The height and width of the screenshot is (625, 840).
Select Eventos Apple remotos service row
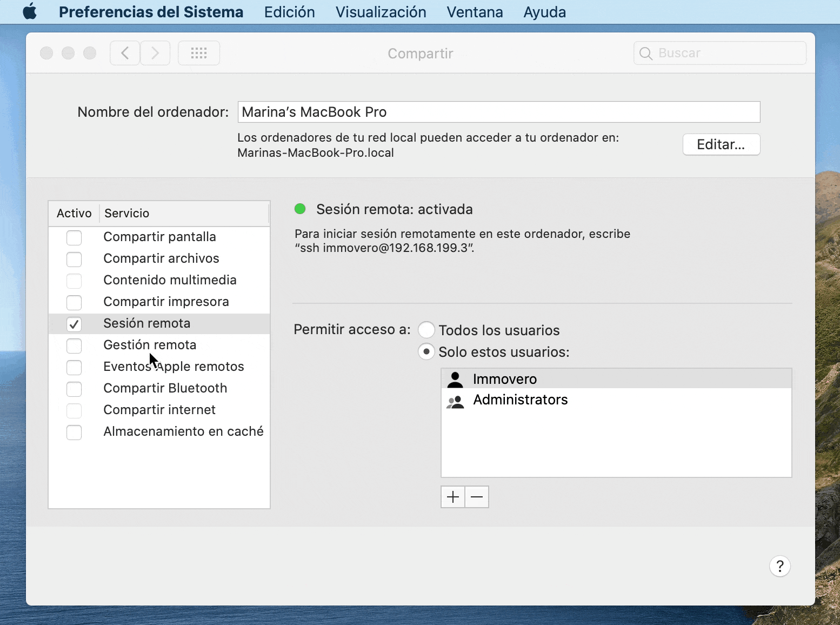tap(159, 367)
